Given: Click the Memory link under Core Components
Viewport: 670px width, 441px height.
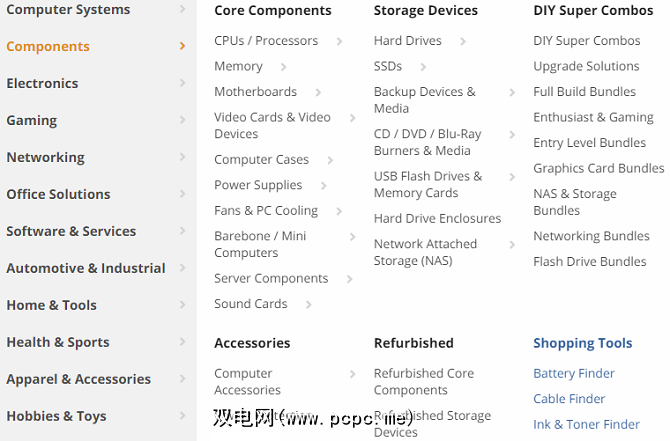Looking at the screenshot, I should pyautogui.click(x=238, y=66).
